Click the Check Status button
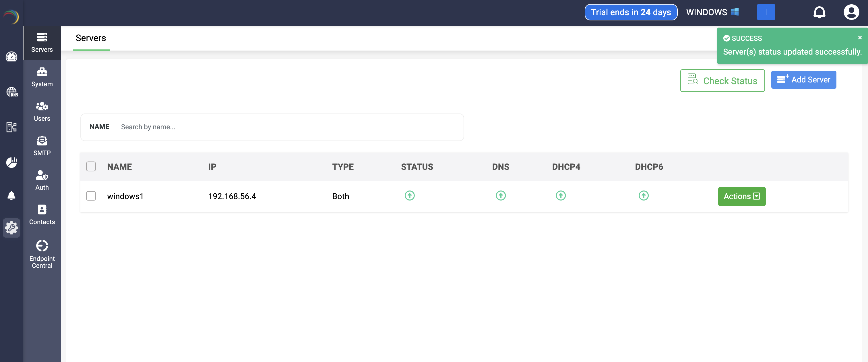Image resolution: width=868 pixels, height=362 pixels. click(722, 81)
